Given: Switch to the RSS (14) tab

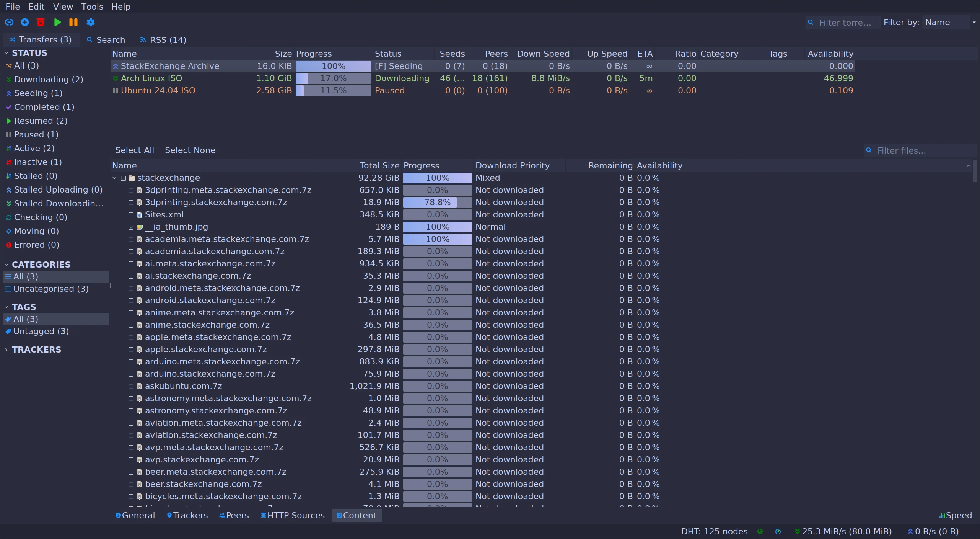Looking at the screenshot, I should pos(163,40).
